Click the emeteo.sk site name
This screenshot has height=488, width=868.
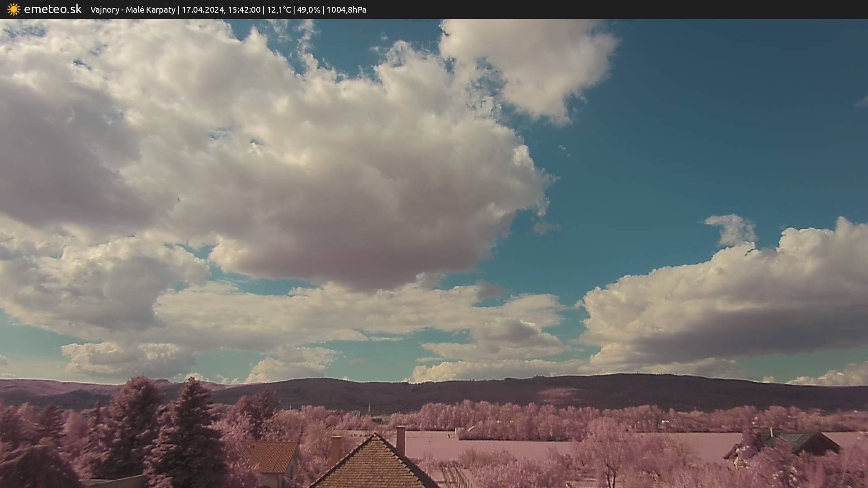pos(53,9)
